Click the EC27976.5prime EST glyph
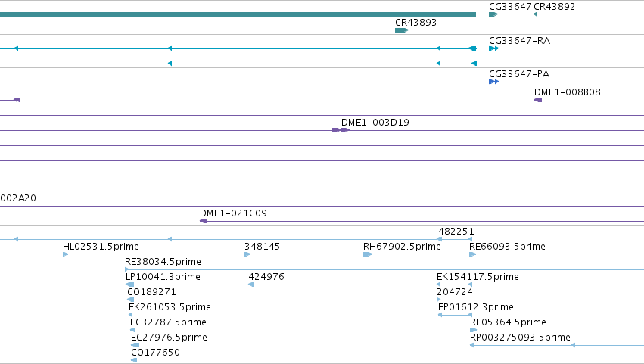 tap(135, 345)
